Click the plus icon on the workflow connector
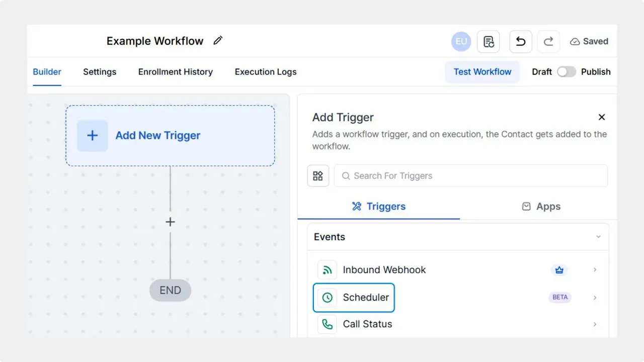Screen dimensions: 644x362 (x=170, y=222)
